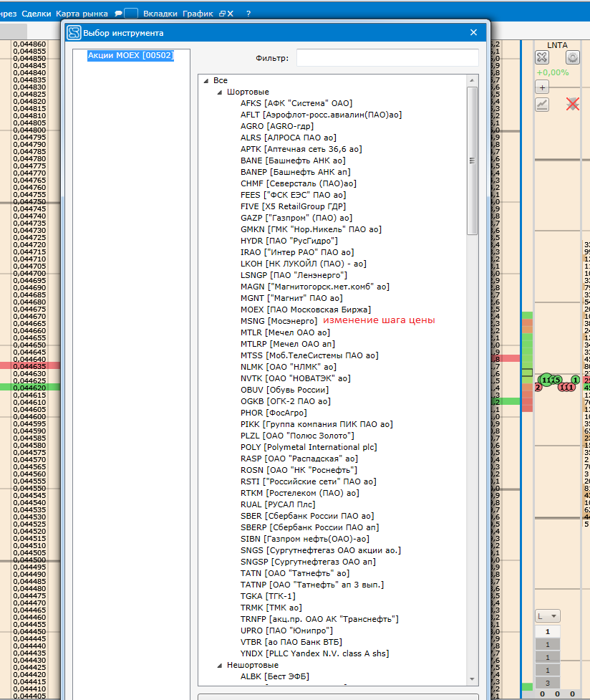
Task: Click scrollbar up arrow in instrument list
Action: (x=472, y=80)
